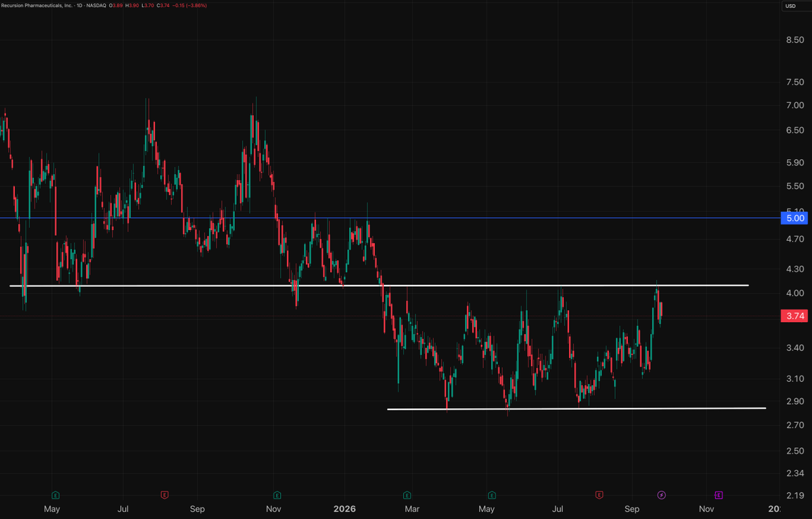Click the open price value O3.89
Screen dimensions: 812x519
[116, 5]
